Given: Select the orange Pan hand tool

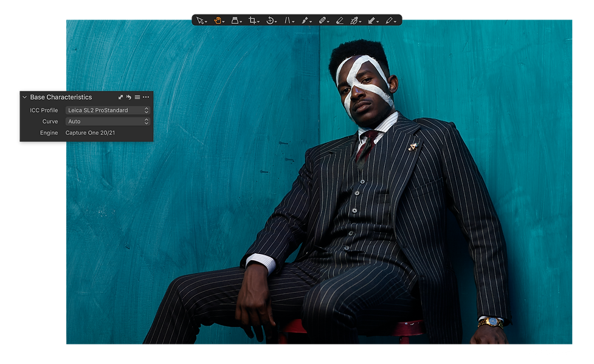Looking at the screenshot, I should (218, 21).
